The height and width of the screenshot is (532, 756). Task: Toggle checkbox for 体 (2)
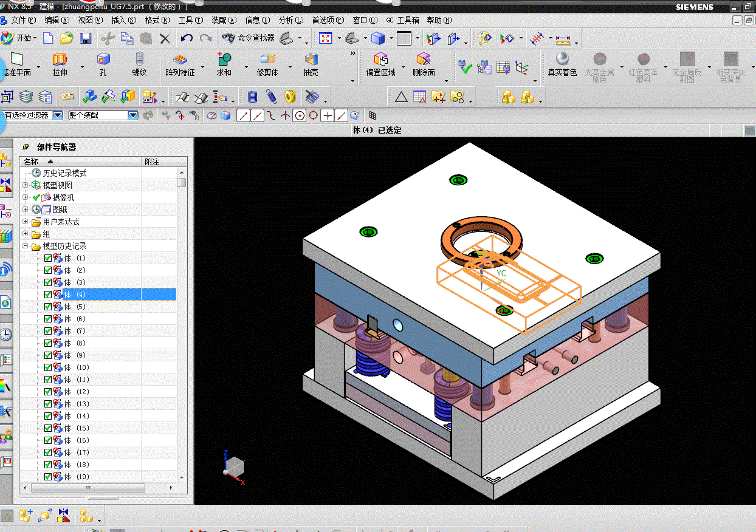(48, 270)
